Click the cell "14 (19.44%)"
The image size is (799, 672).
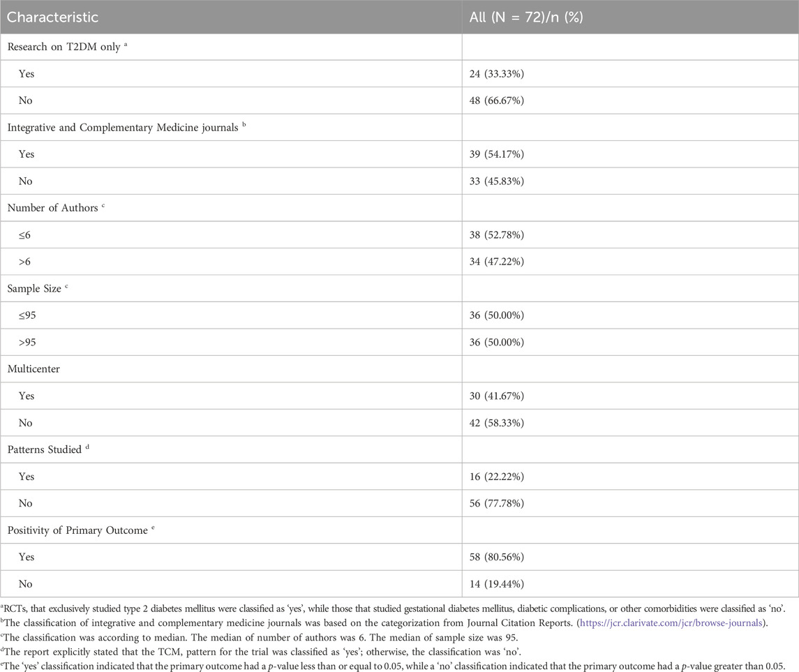(x=496, y=584)
